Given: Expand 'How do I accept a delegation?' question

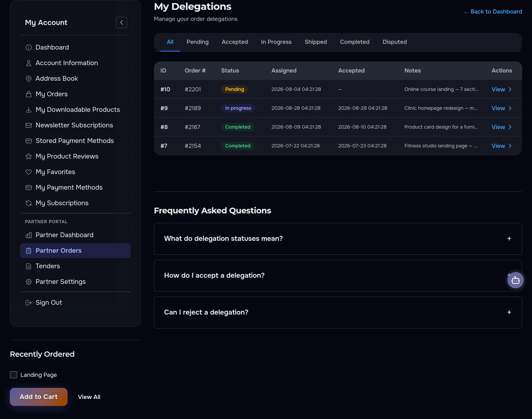Looking at the screenshot, I should tap(338, 276).
